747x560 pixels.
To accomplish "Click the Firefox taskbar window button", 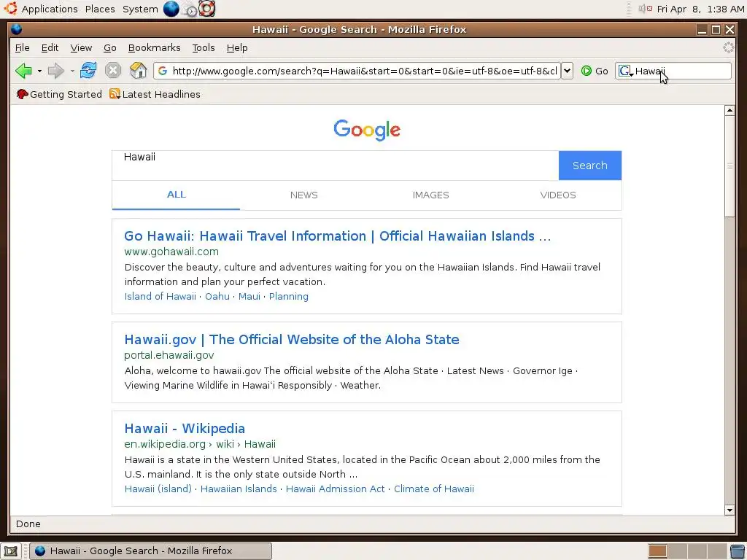I will click(x=150, y=551).
